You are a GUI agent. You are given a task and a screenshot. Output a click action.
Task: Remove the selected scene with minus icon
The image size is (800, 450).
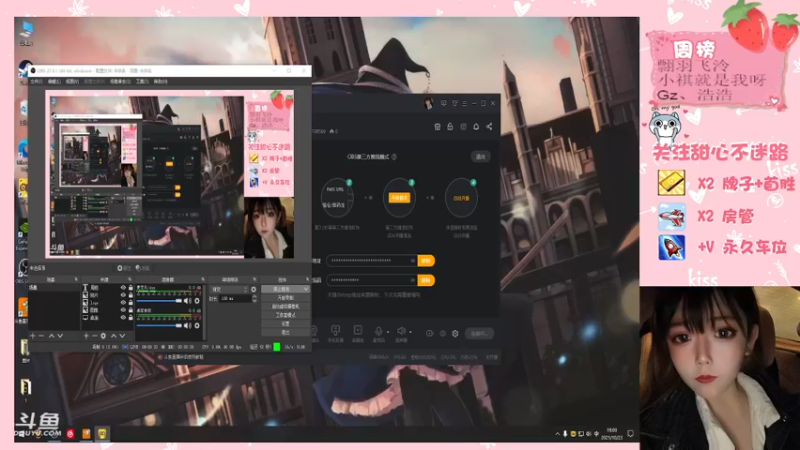coord(42,336)
